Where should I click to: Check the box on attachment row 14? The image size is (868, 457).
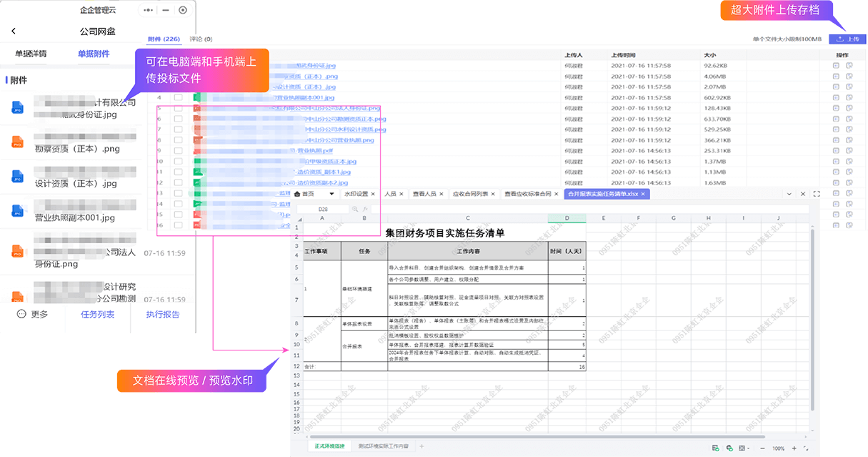[178, 204]
